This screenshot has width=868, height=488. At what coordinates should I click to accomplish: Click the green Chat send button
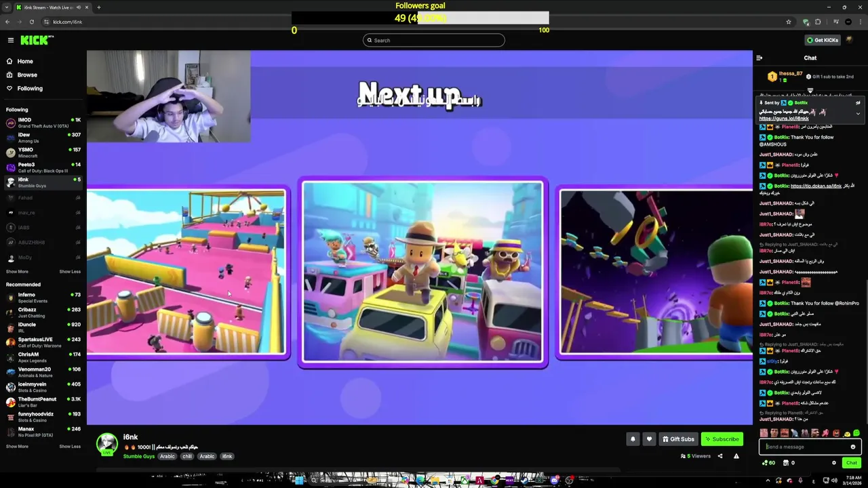(852, 463)
